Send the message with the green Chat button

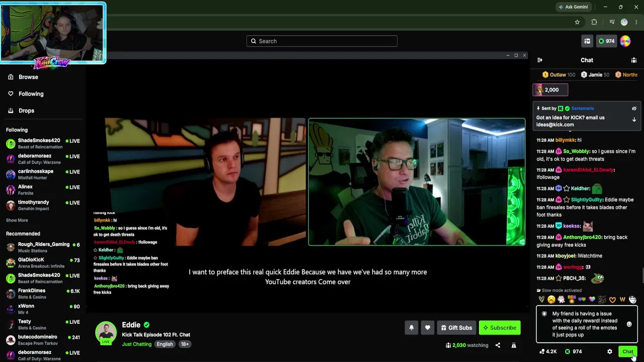click(x=627, y=351)
